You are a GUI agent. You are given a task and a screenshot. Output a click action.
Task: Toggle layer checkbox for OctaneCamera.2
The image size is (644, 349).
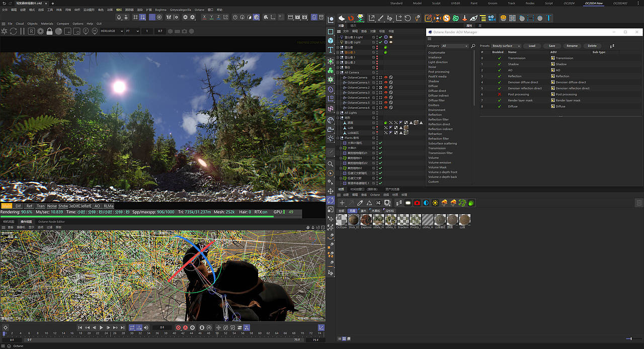click(374, 88)
